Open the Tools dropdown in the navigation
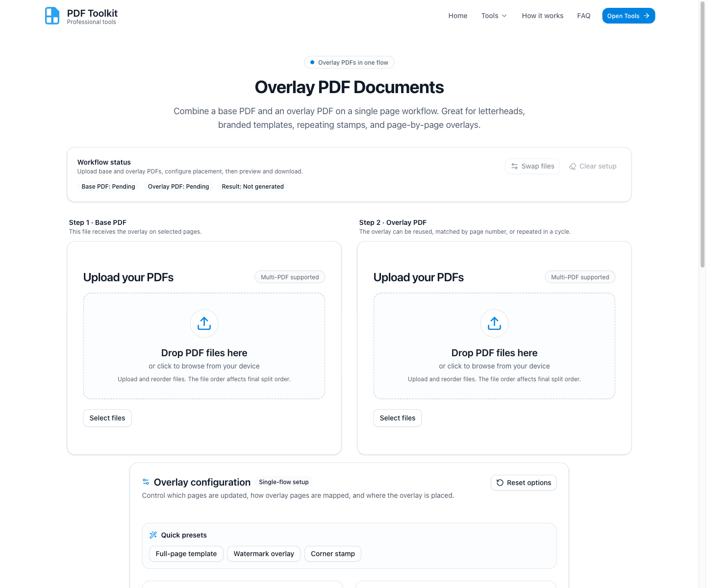Viewport: 706px width, 588px height. 494,15
